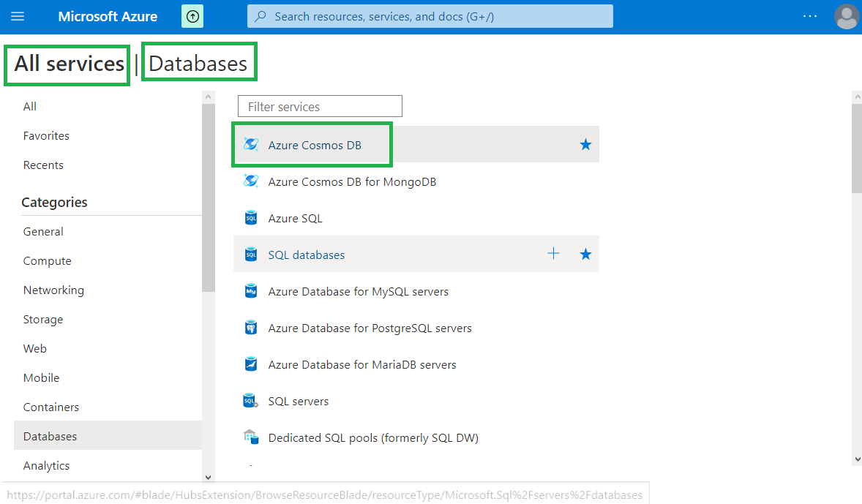Click the category sidebar scroll down arrow

click(x=208, y=477)
